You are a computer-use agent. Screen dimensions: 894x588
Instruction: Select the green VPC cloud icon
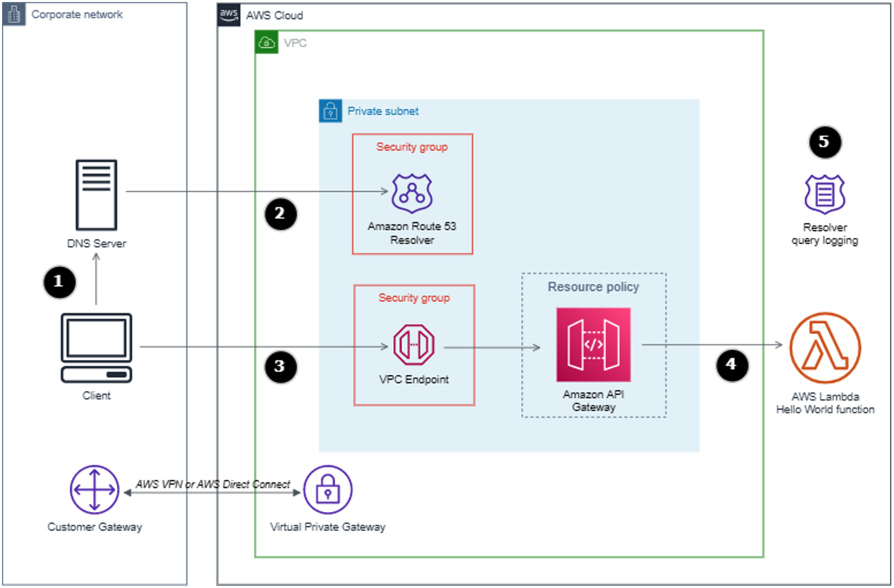(268, 42)
